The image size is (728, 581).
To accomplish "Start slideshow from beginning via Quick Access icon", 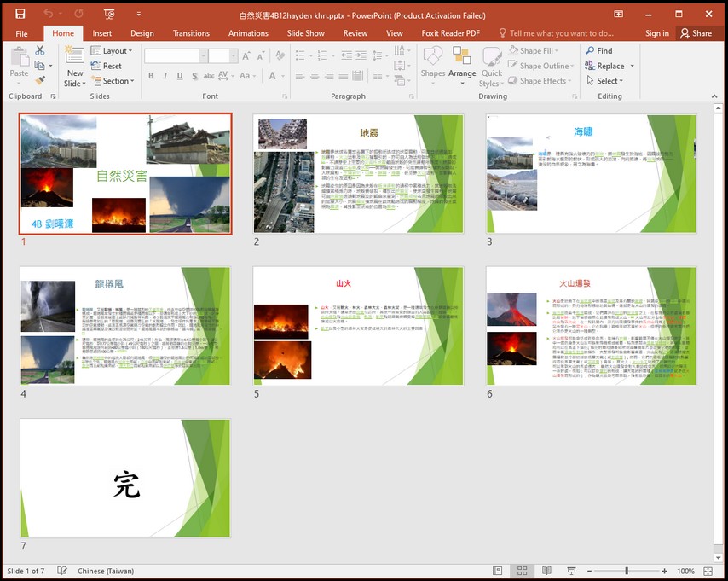I will tap(109, 15).
